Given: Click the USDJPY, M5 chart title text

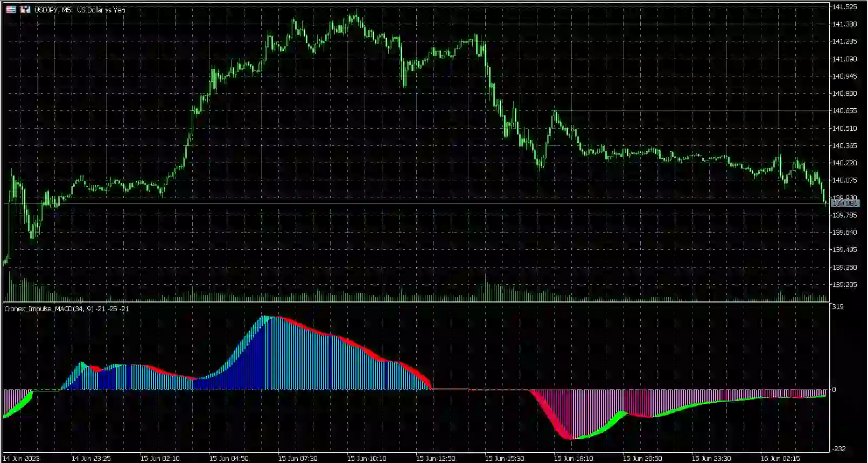Looking at the screenshot, I should pyautogui.click(x=80, y=10).
